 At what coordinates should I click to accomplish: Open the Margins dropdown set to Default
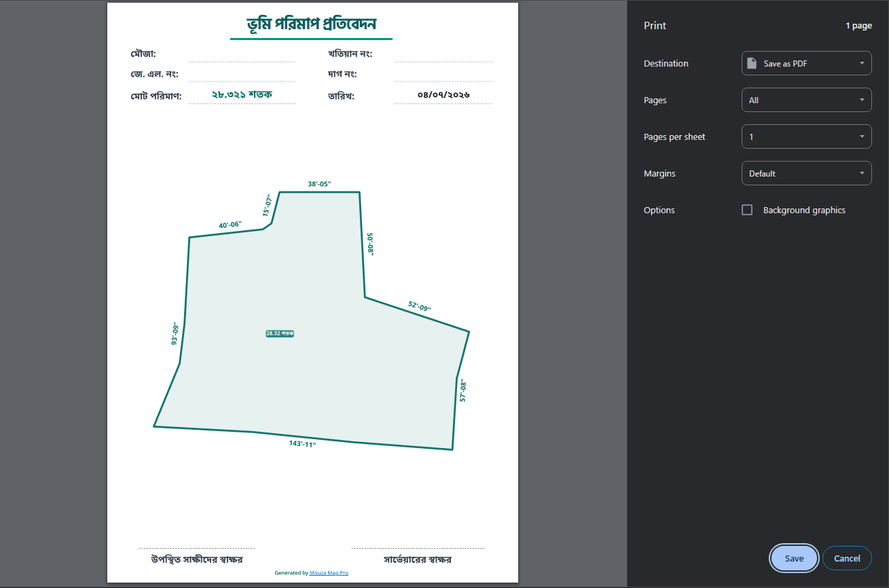pos(806,173)
